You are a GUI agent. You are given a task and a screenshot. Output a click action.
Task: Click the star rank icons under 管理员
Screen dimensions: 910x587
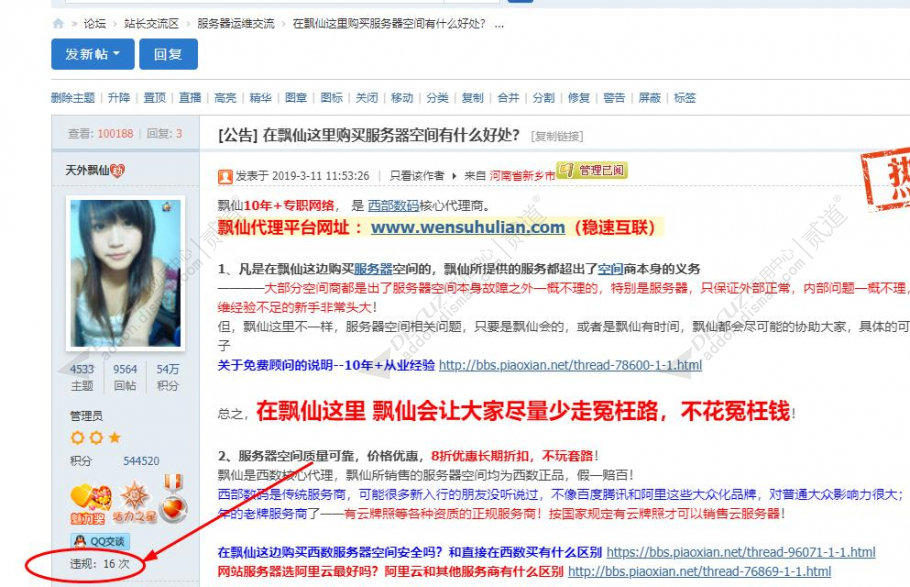[x=96, y=437]
